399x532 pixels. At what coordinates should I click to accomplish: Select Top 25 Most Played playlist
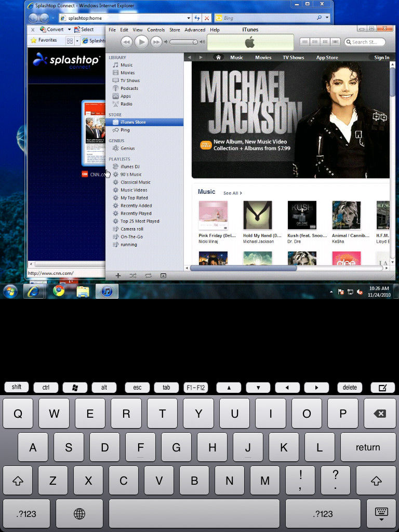[x=140, y=221]
